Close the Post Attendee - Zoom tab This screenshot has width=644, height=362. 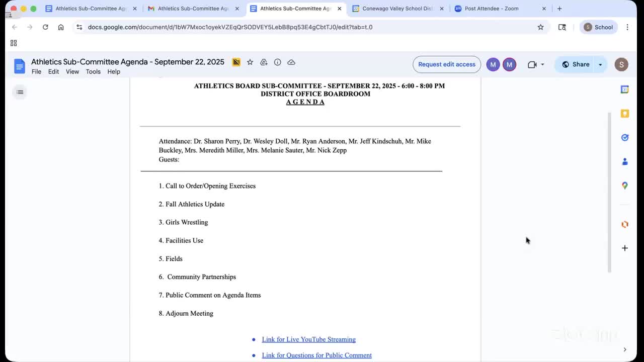click(544, 9)
